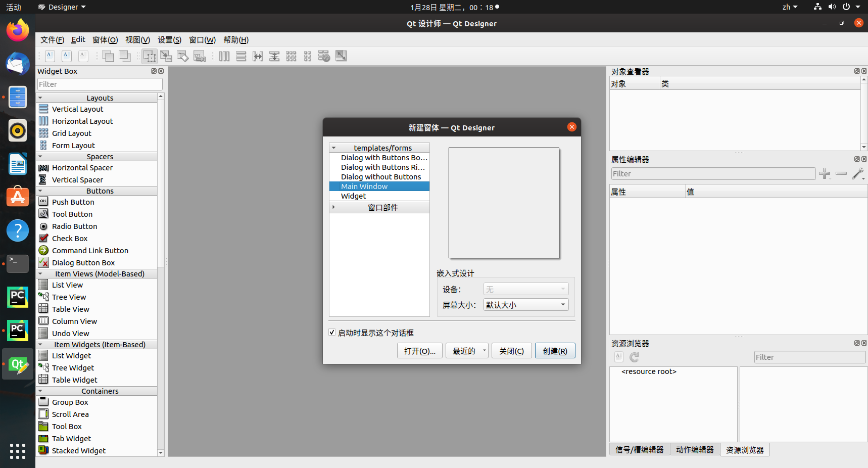
Task: Click the New Form toolbar icon
Action: (x=50, y=56)
